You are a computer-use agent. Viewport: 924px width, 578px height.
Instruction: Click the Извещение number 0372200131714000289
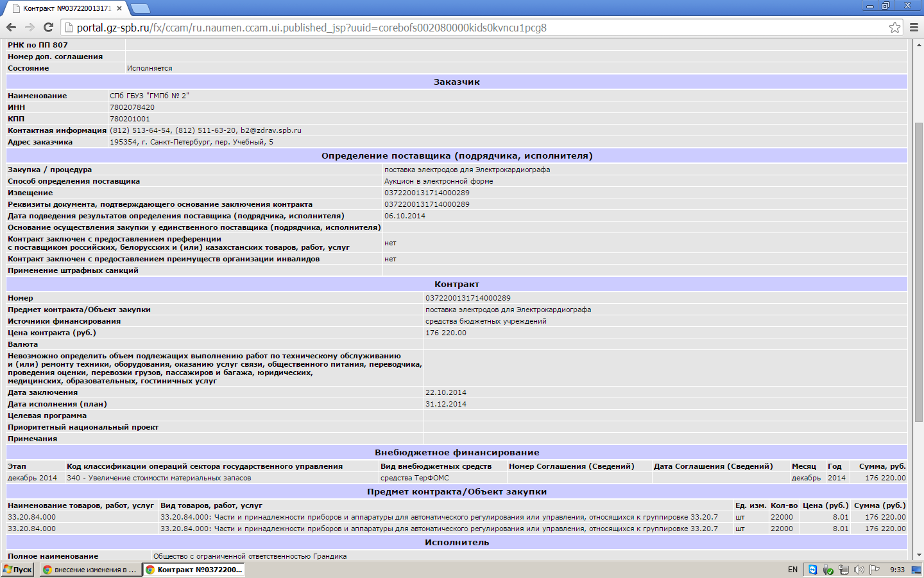[x=427, y=193]
